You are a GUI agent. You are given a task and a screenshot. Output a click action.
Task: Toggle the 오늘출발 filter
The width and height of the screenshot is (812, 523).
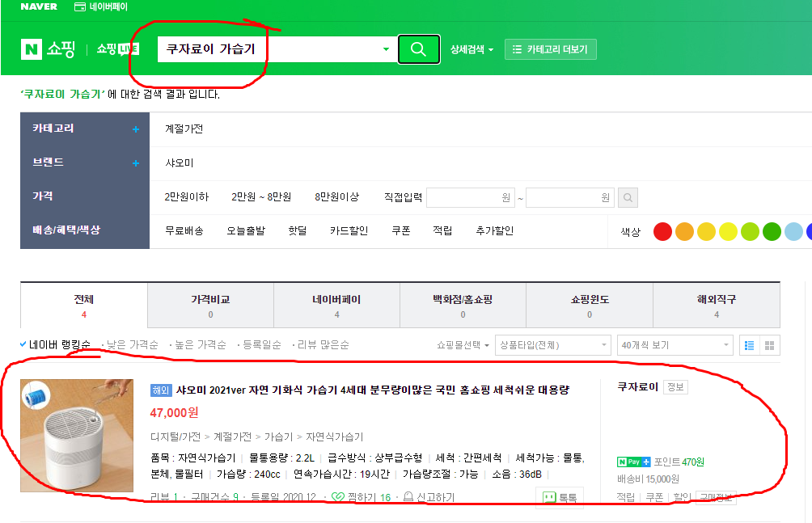point(246,230)
